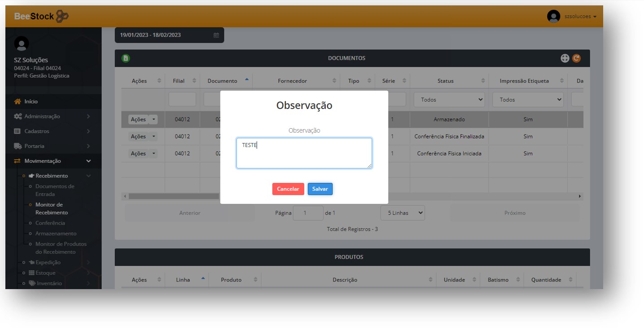Open Conferência in the sidebar
This screenshot has height=329, width=644.
tap(50, 223)
